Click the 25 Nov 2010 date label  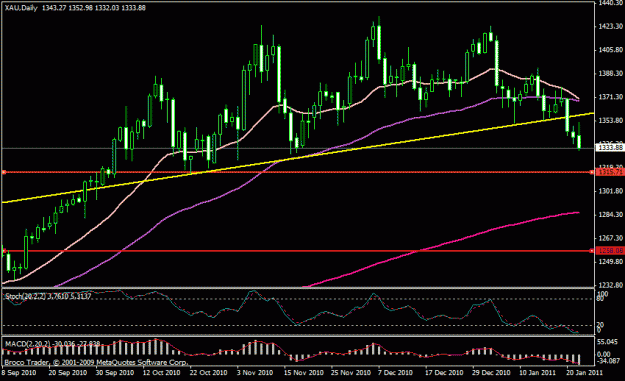(x=351, y=373)
